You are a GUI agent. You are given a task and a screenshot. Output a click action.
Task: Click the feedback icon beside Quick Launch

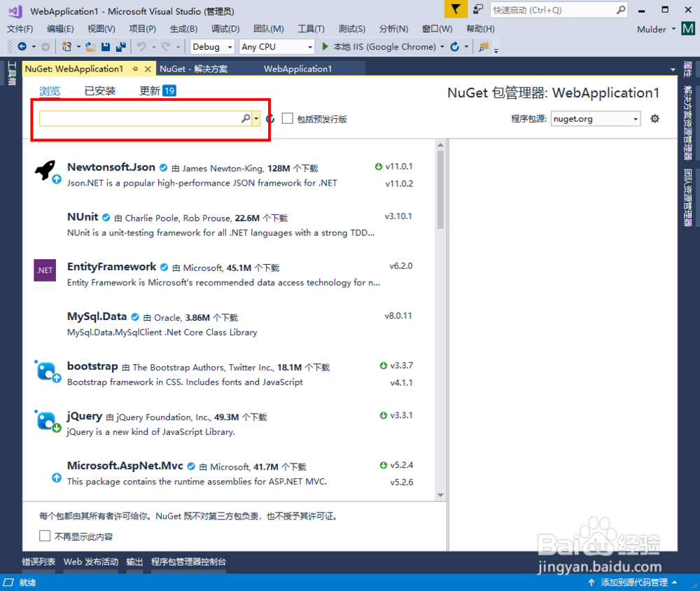tap(478, 9)
